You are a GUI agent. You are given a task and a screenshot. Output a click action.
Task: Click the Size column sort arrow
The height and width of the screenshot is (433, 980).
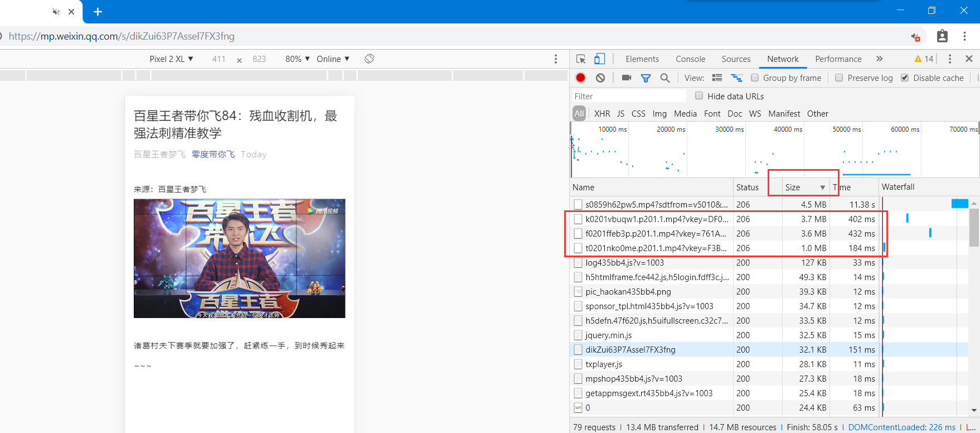pyautogui.click(x=822, y=187)
